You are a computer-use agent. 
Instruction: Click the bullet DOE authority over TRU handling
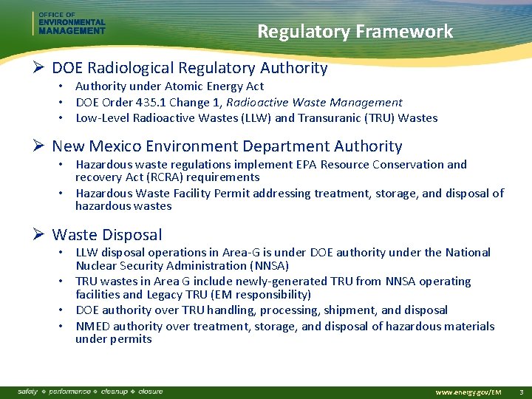[262, 310]
